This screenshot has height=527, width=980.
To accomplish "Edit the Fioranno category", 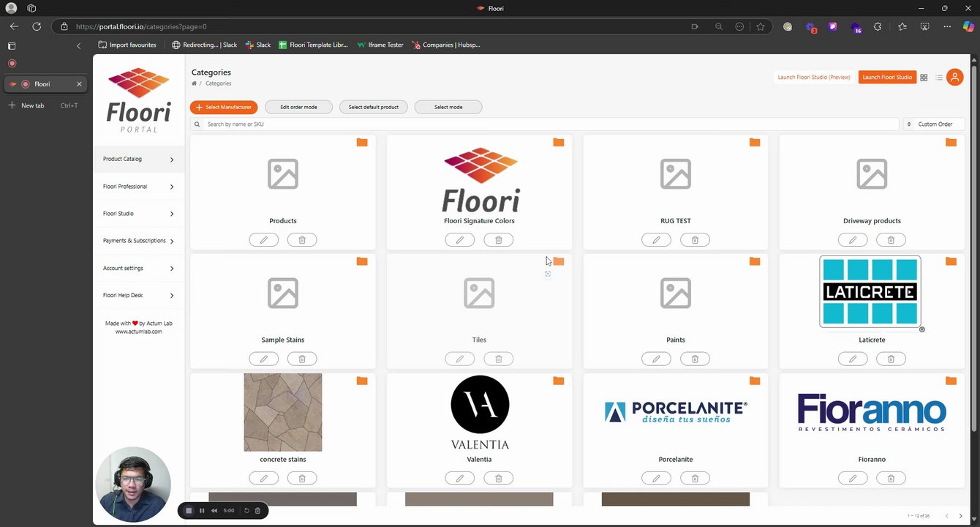I will (x=853, y=479).
